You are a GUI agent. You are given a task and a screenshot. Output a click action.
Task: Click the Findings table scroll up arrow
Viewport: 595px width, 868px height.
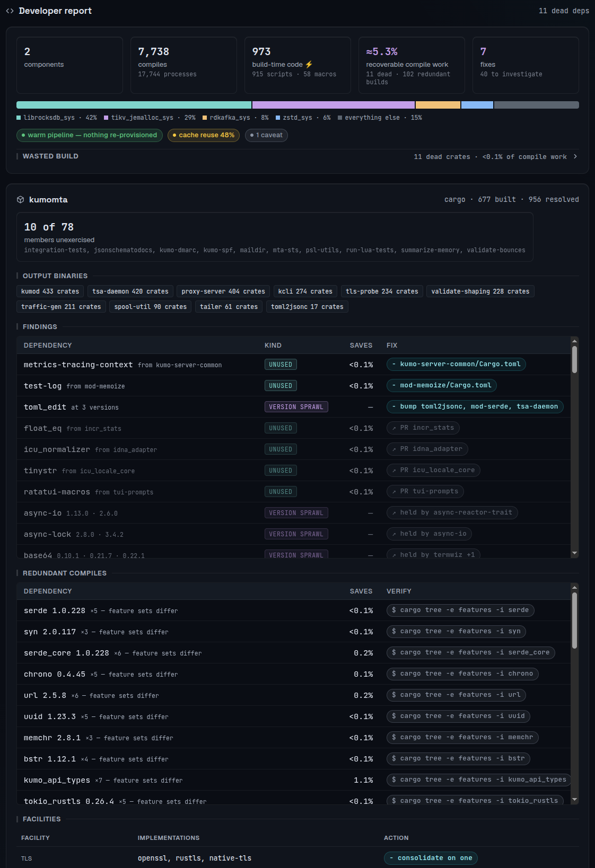click(x=574, y=341)
